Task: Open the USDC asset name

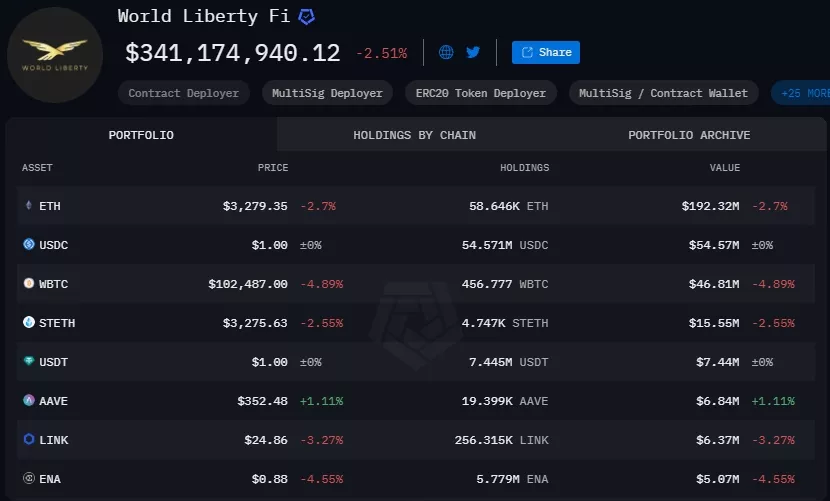Action: (53, 245)
